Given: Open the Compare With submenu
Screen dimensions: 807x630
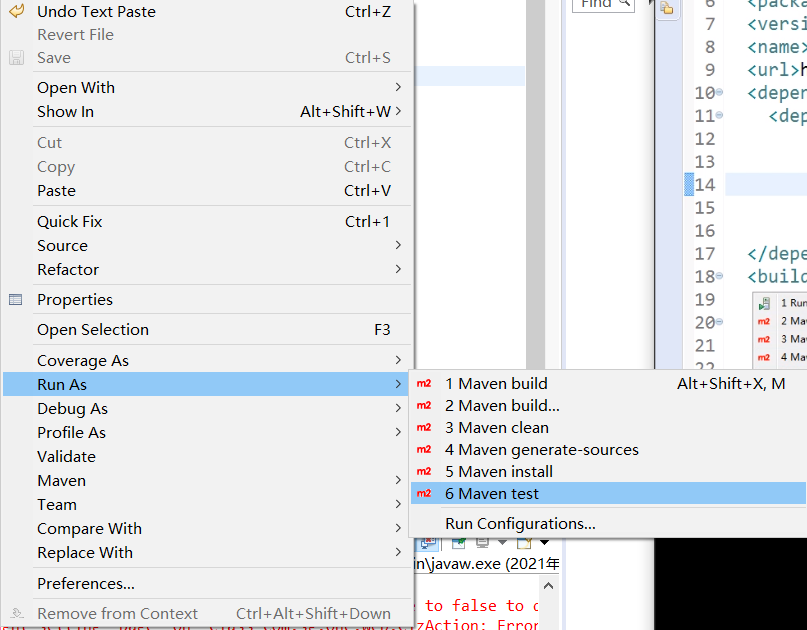Looking at the screenshot, I should [x=207, y=529].
